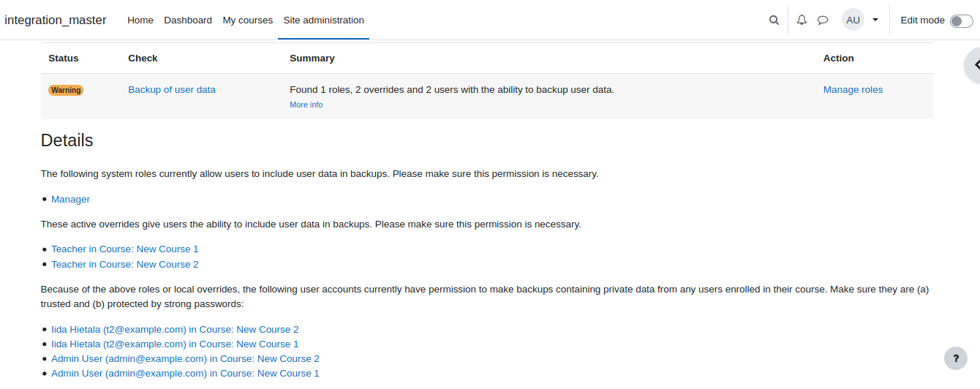Click integration_master site name
980x389 pixels.
[56, 20]
